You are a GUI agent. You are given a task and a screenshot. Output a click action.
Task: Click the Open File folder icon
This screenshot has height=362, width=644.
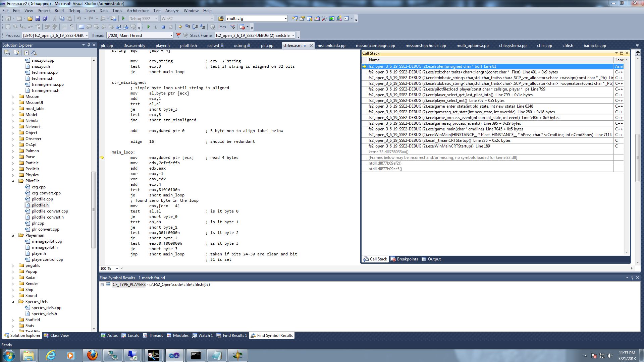pos(30,18)
